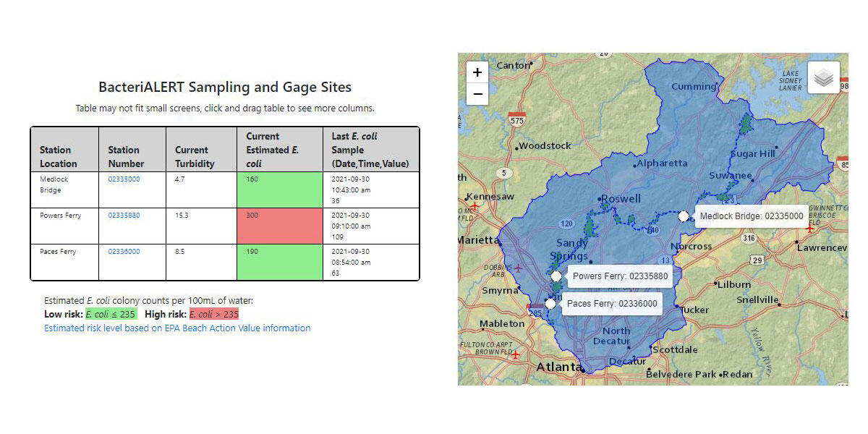The image size is (868, 434).
Task: Click the Sandy Springs label on map
Action: (572, 250)
